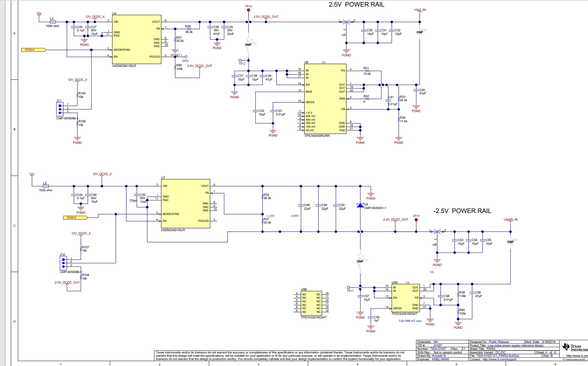Click the "-2.5V POWER RAIL" heading

click(x=462, y=211)
